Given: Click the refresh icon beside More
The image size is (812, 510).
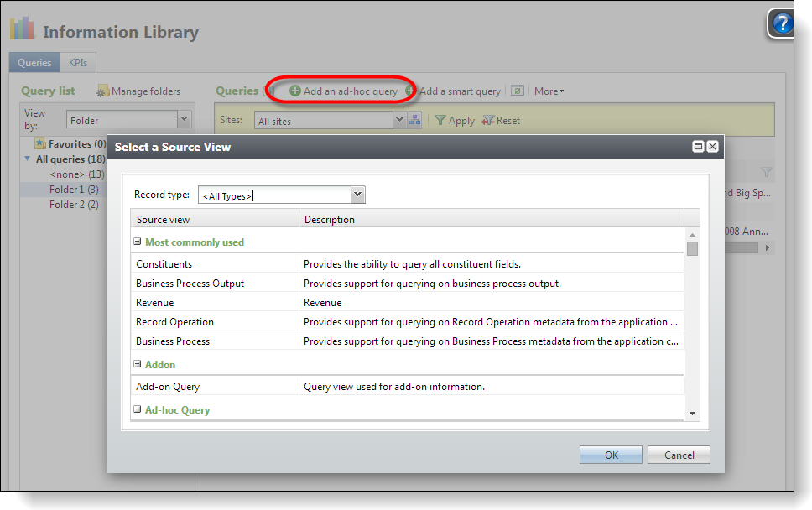Looking at the screenshot, I should [518, 91].
